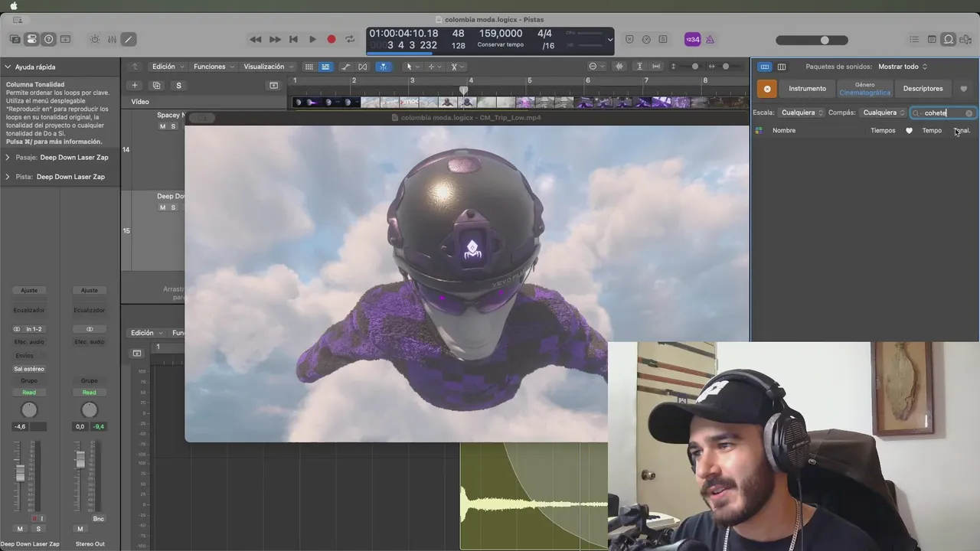Clear the cohete search text
The width and height of the screenshot is (980, 551).
(969, 113)
